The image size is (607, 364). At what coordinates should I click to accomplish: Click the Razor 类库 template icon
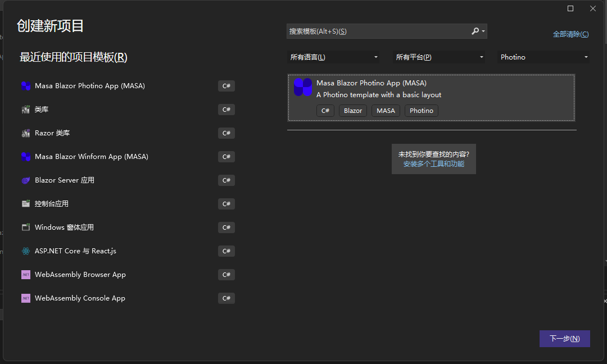point(26,133)
